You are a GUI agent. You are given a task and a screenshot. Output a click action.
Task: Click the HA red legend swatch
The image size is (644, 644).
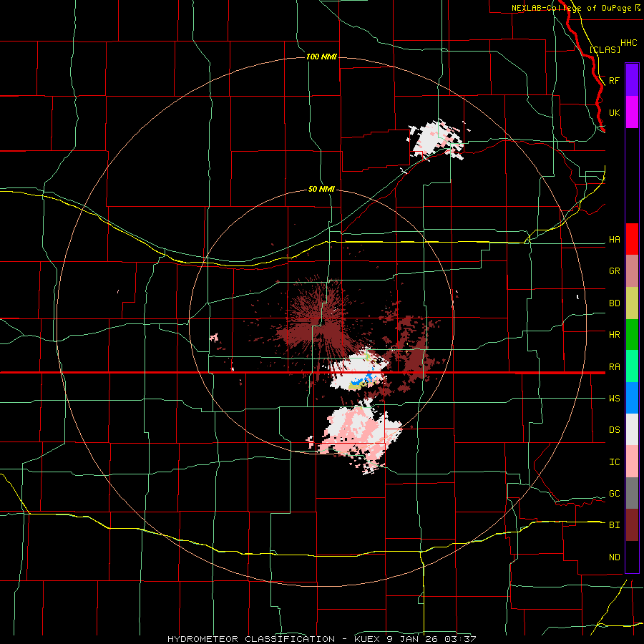pyautogui.click(x=632, y=239)
